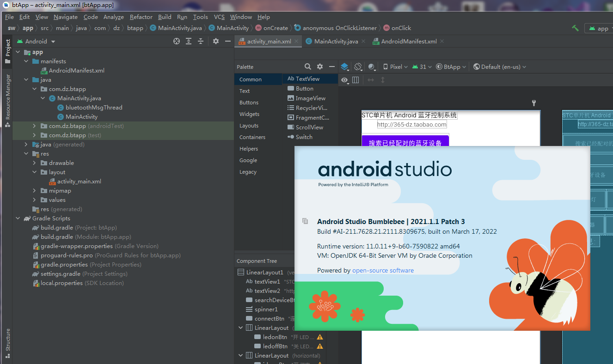Open the Analyze menu
The image size is (613, 364).
(114, 17)
